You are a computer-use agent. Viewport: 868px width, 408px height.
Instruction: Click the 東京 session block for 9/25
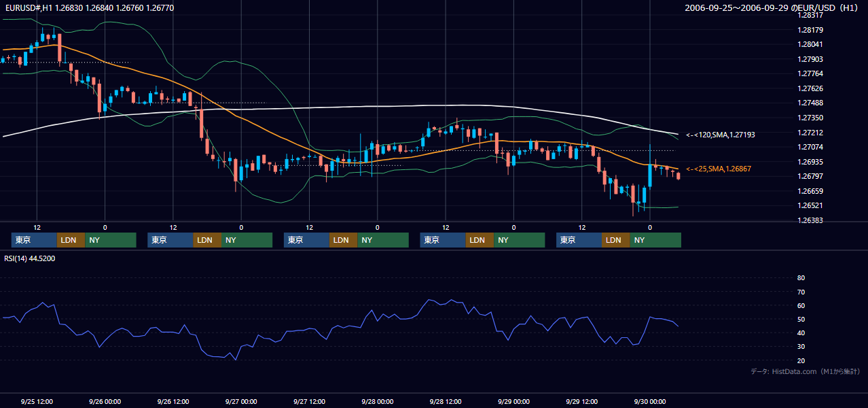point(34,240)
